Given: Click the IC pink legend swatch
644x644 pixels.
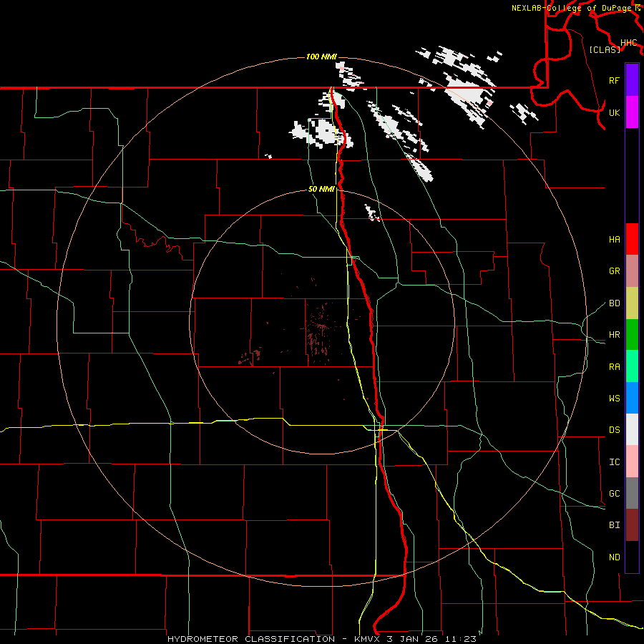Looking at the screenshot, I should click(x=632, y=462).
